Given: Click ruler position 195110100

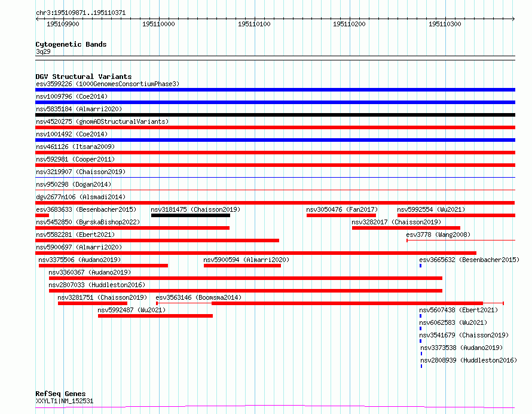Looking at the screenshot, I should tap(254, 24).
